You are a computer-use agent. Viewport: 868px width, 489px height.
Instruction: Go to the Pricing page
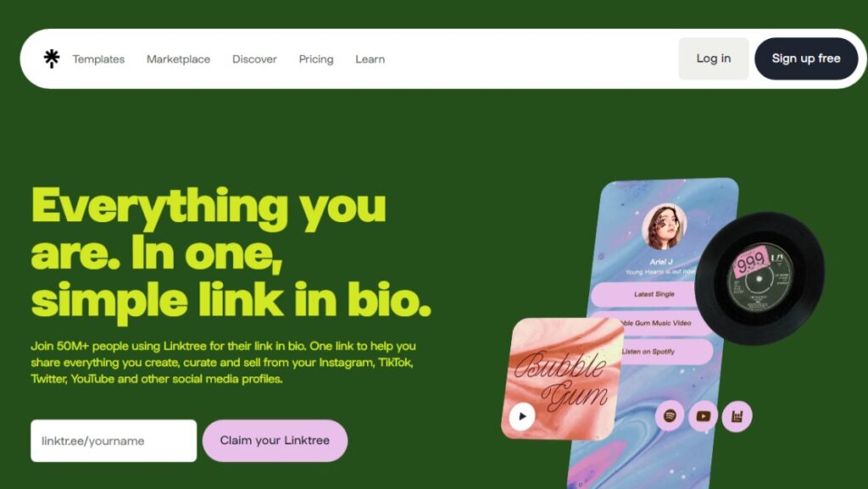316,59
